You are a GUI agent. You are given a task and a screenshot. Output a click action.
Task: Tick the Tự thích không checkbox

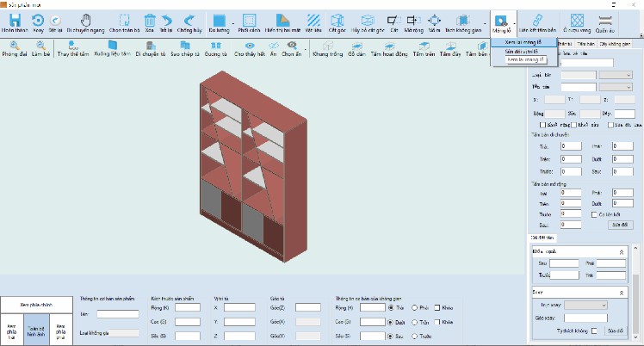tap(594, 331)
